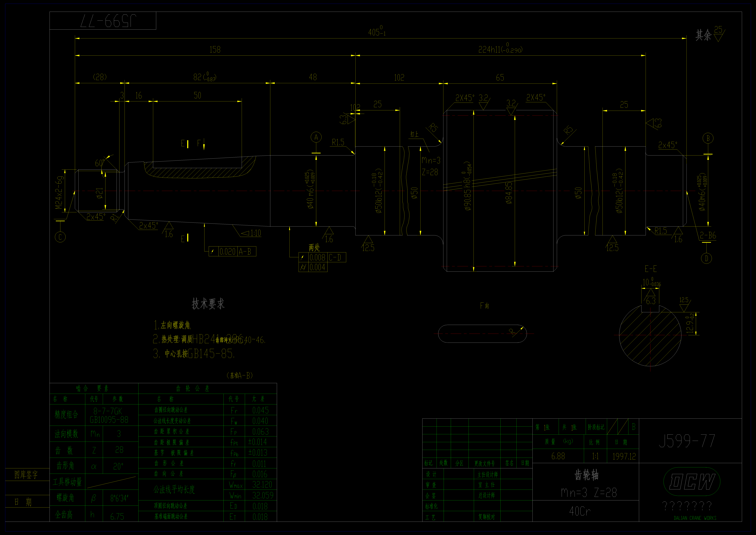Image resolution: width=756 pixels, height=535 pixels.
Task: Select the date value 1997.12
Action: (x=624, y=456)
